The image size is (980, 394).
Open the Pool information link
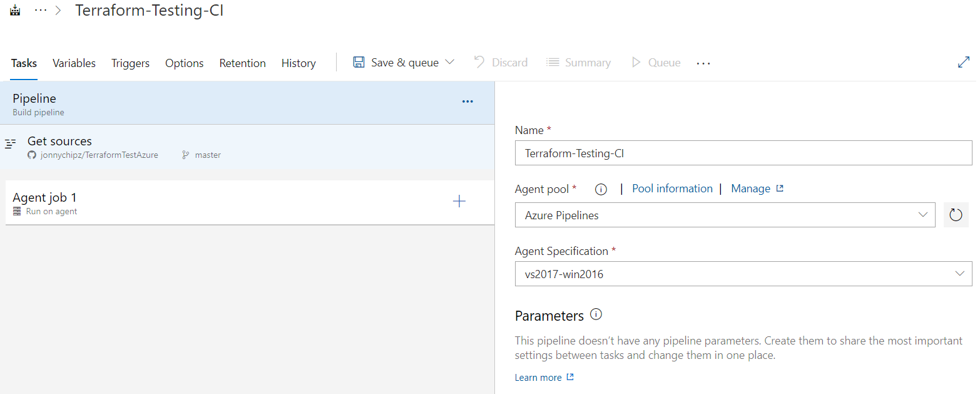[x=672, y=189]
